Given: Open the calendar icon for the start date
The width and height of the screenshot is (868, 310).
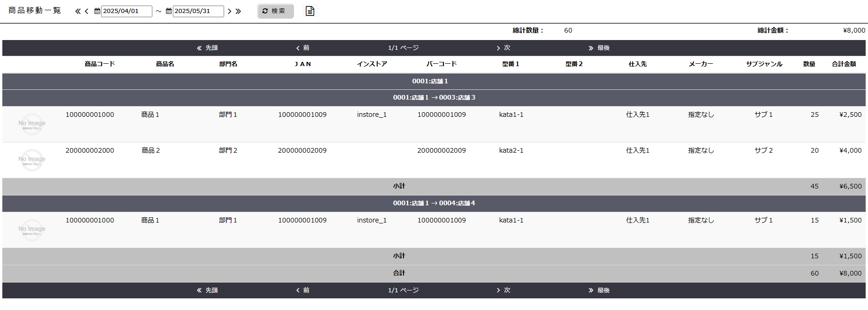Looking at the screenshot, I should (x=97, y=11).
